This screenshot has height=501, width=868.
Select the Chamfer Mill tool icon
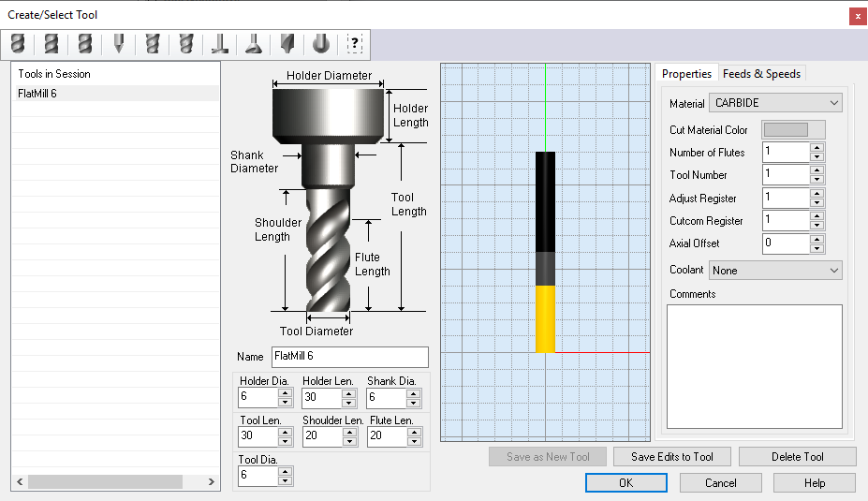click(153, 44)
